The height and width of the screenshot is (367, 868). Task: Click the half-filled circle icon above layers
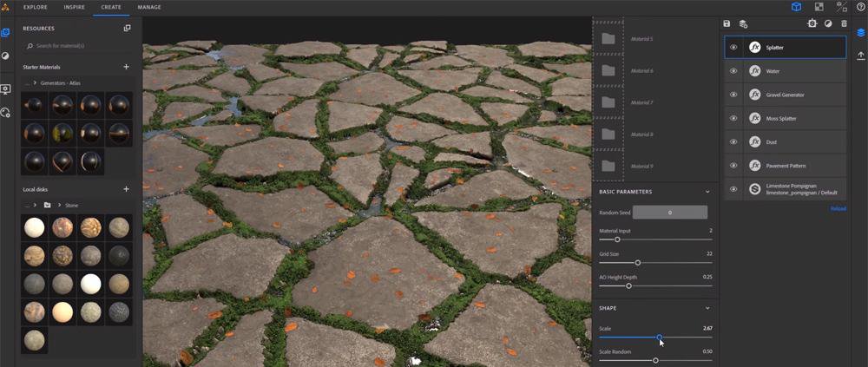(x=828, y=23)
